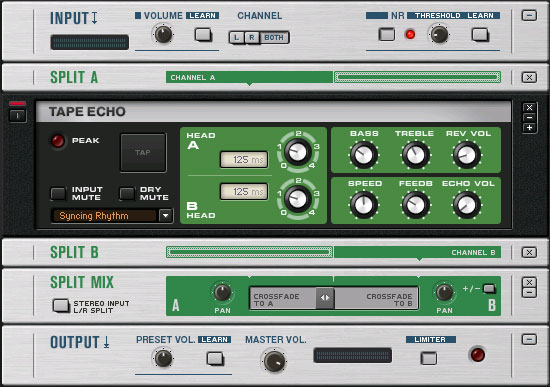Click Head B delay time field
This screenshot has height=387, width=550.
[x=244, y=192]
